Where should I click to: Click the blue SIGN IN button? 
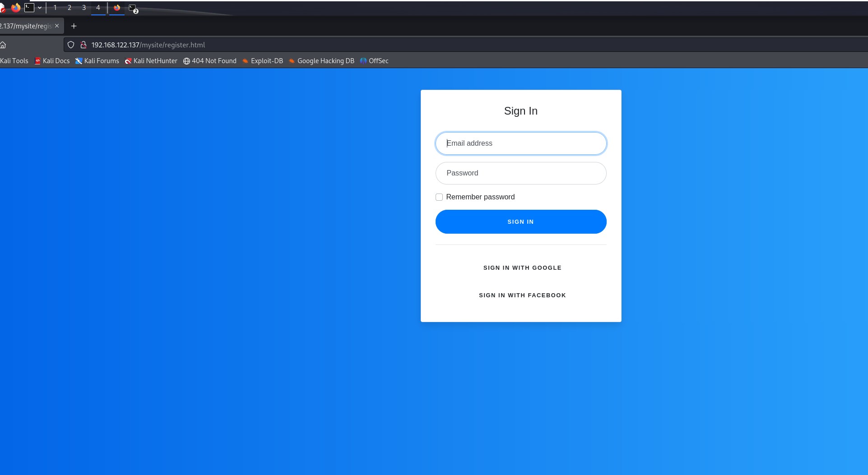(x=521, y=221)
